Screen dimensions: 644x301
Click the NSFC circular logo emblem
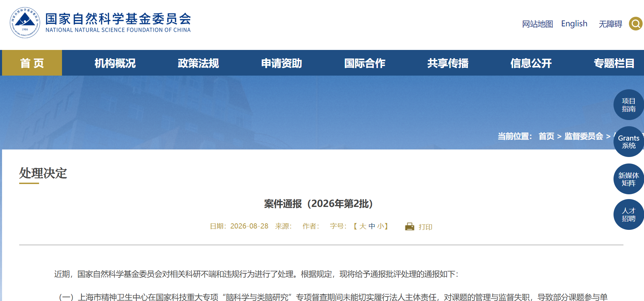[x=25, y=23]
